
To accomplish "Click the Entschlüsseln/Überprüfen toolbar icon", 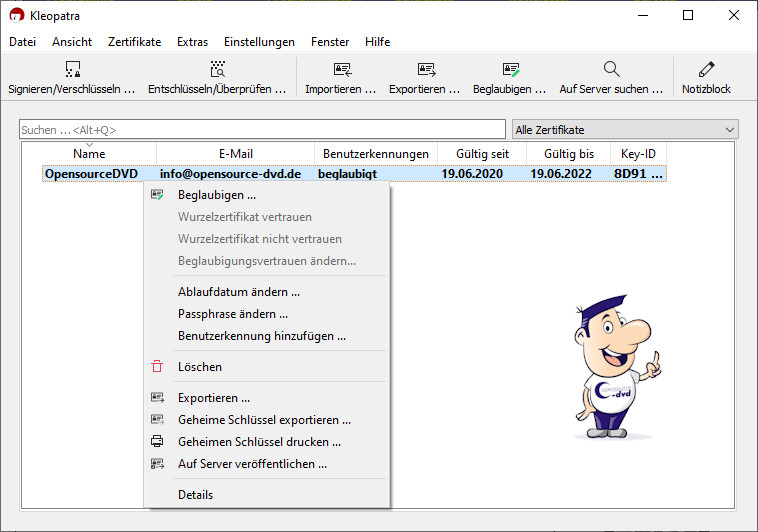I will pyautogui.click(x=218, y=69).
